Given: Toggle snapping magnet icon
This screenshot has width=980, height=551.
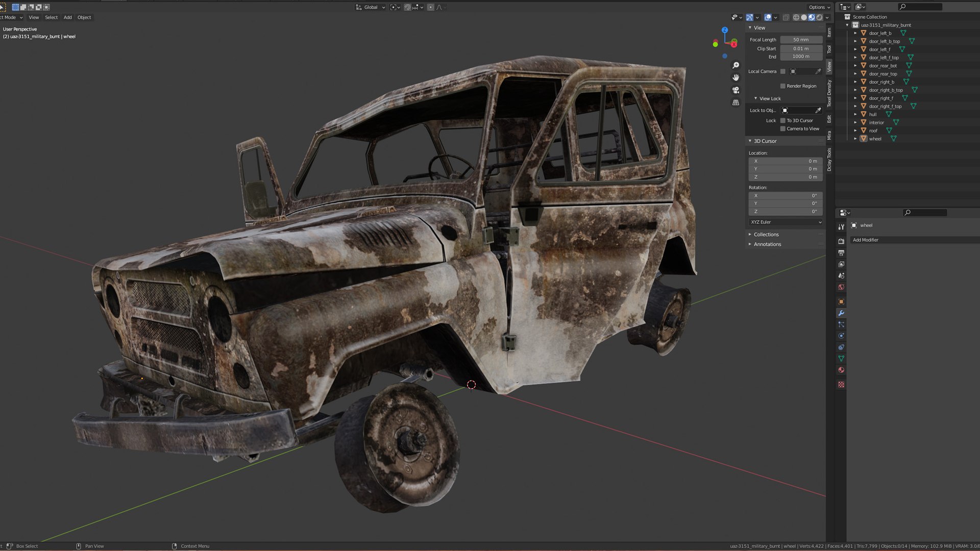Looking at the screenshot, I should click(x=407, y=7).
